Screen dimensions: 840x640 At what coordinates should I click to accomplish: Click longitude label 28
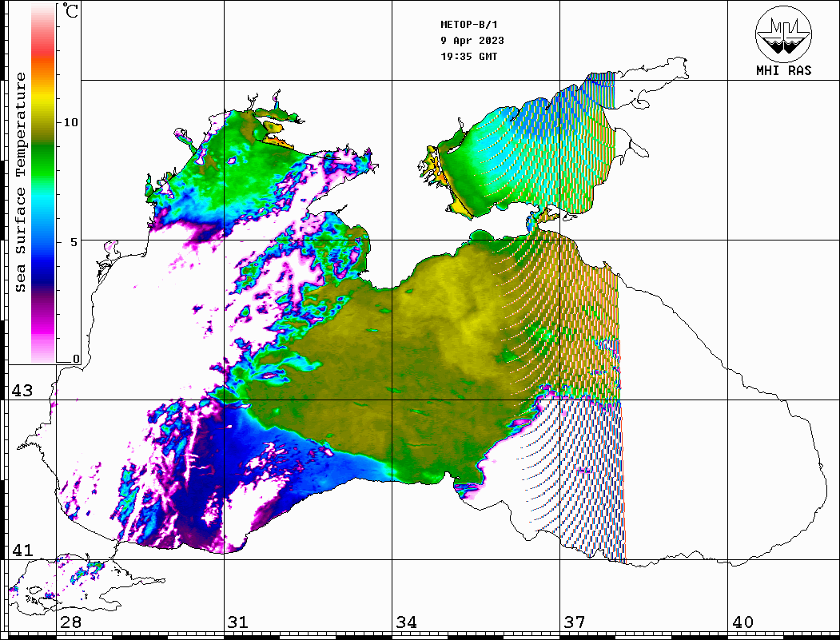(70, 622)
